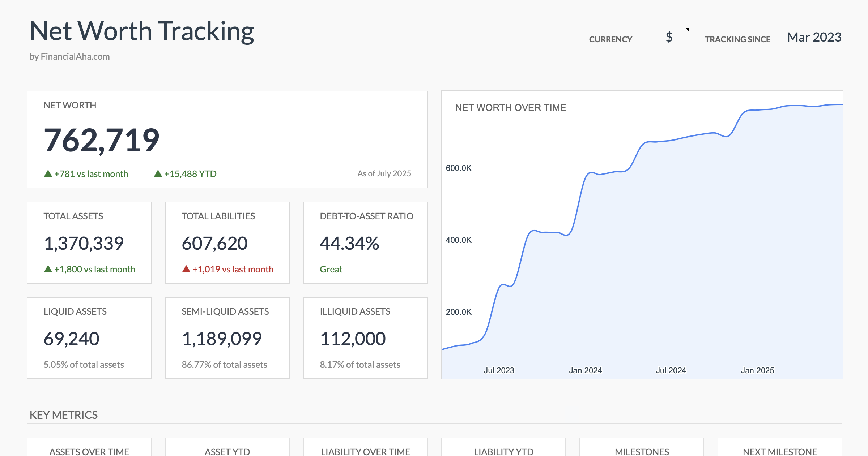Click the Net Worth Over Time chart title

(x=510, y=108)
